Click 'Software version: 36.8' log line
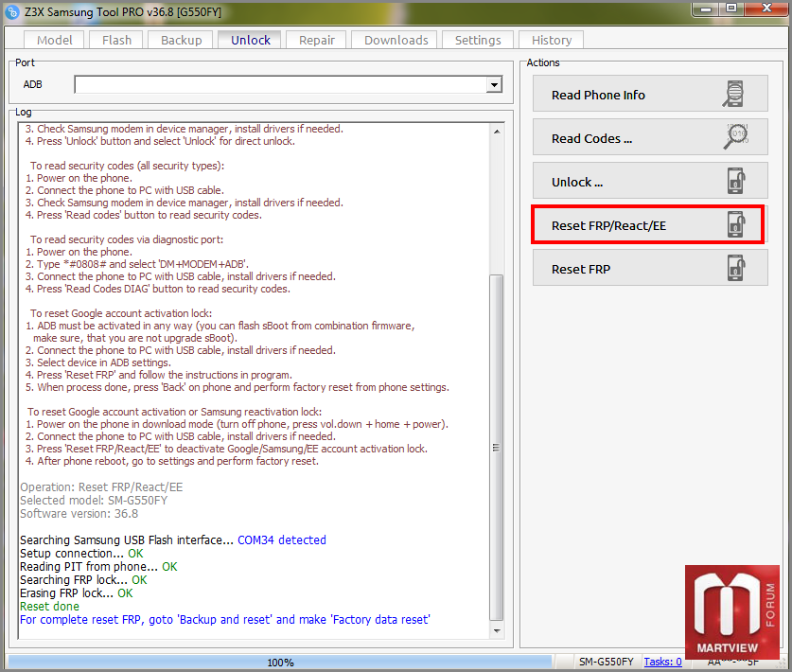Image resolution: width=792 pixels, height=672 pixels. point(79,513)
